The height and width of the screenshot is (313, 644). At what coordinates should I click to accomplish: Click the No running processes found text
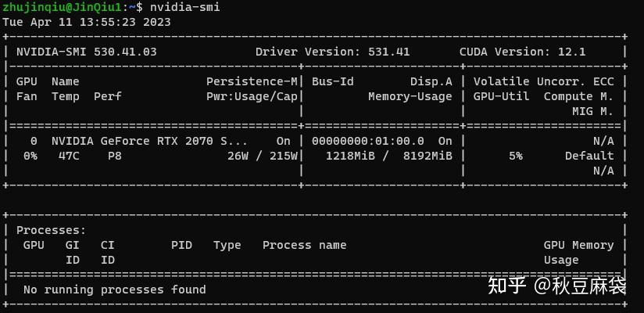point(115,290)
